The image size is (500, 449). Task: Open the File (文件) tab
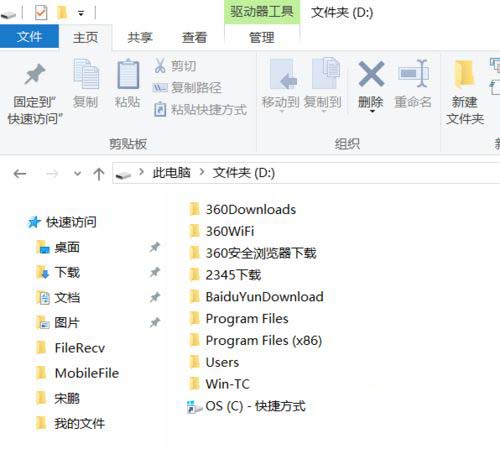tap(29, 37)
